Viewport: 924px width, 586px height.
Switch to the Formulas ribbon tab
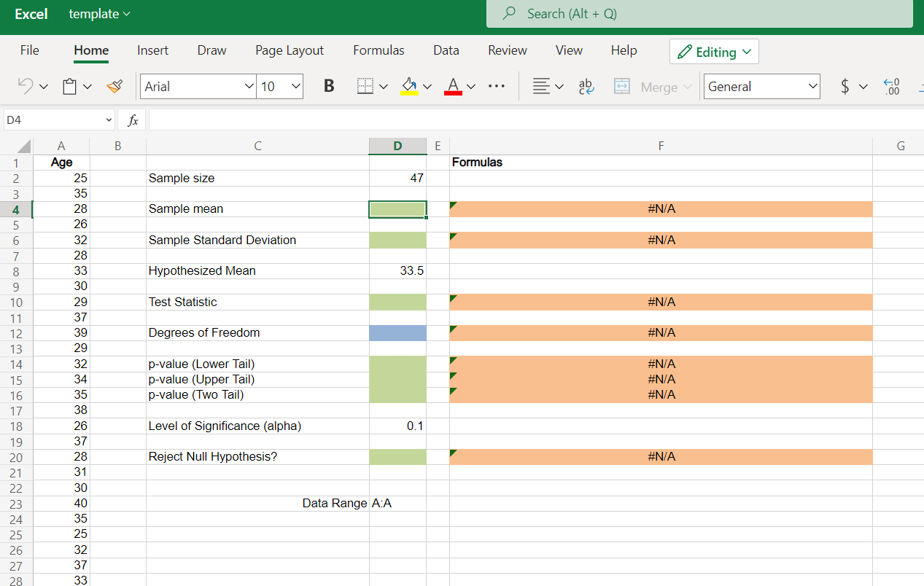(378, 50)
